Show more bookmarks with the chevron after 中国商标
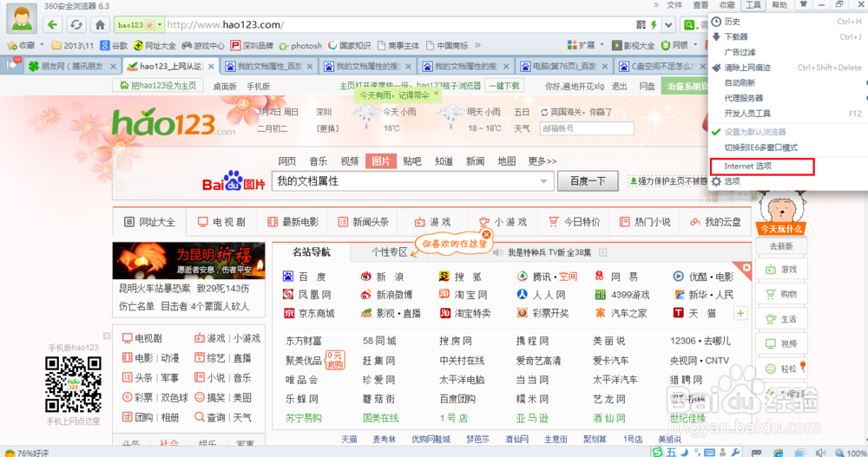 [x=477, y=45]
